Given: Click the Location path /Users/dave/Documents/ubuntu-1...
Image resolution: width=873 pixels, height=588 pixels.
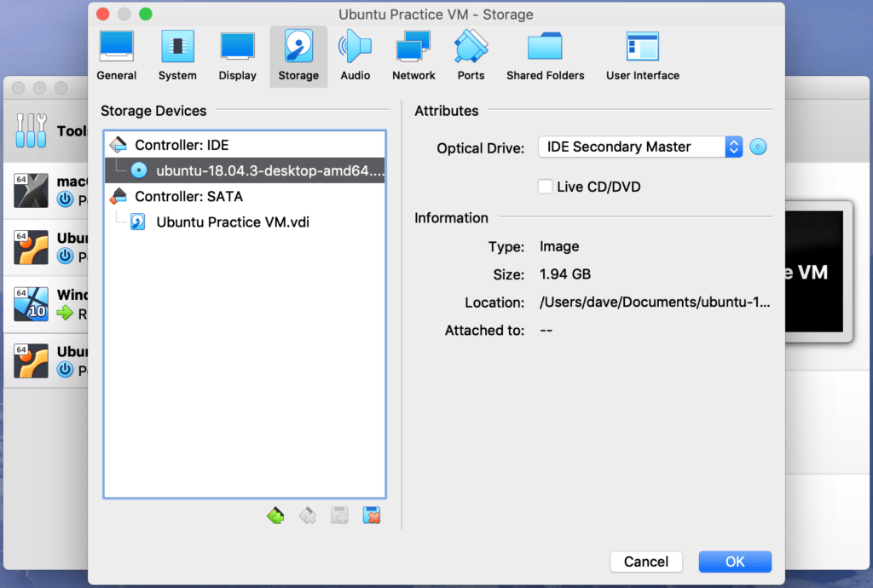Looking at the screenshot, I should (x=655, y=302).
